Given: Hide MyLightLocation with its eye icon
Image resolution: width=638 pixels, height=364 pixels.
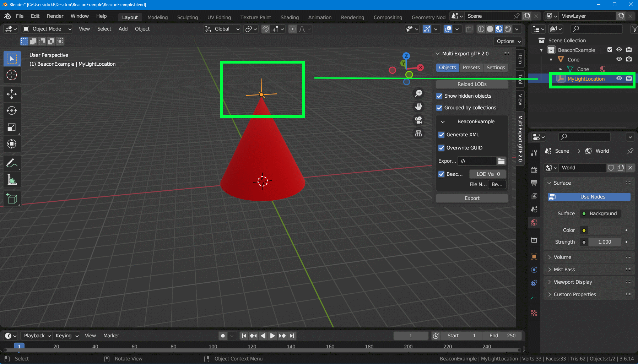Looking at the screenshot, I should [619, 78].
